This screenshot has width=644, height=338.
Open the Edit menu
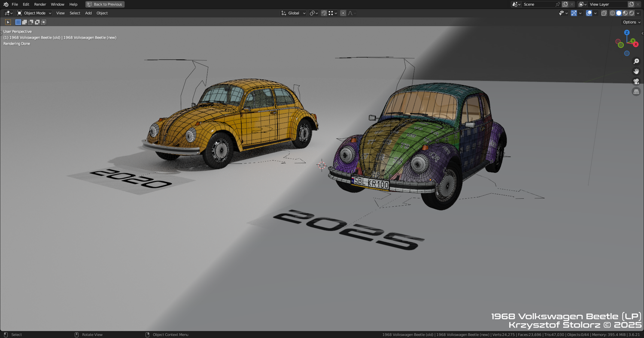26,4
